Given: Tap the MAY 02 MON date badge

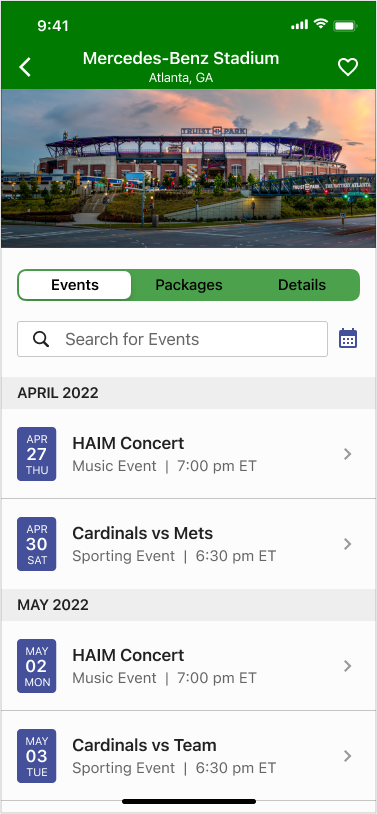Looking at the screenshot, I should [x=36, y=666].
